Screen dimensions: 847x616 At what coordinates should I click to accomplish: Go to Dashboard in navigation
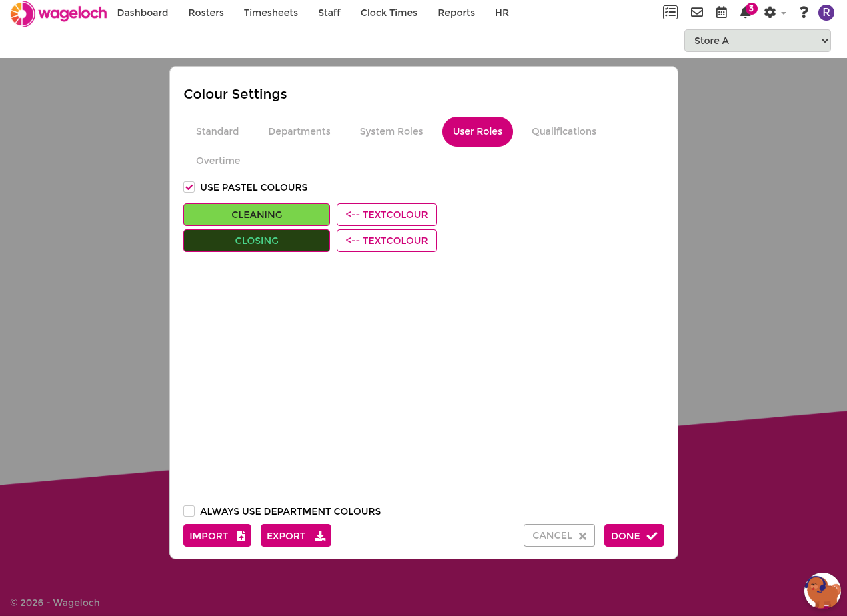143,13
